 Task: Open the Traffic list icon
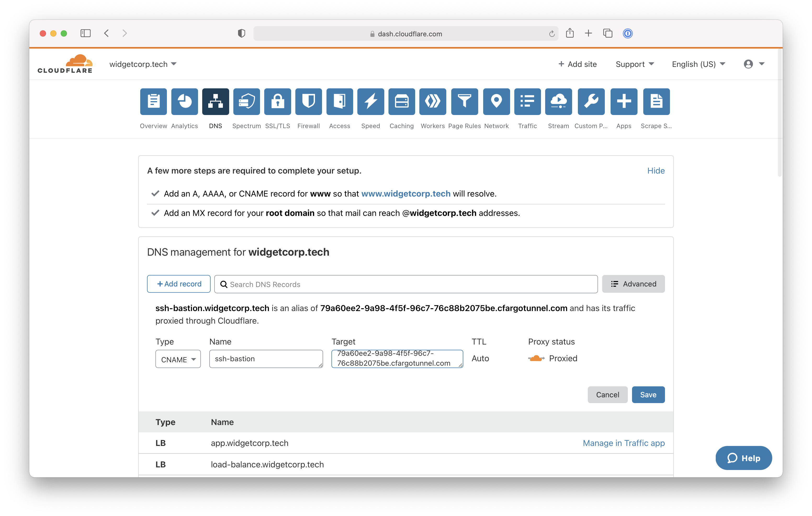coord(527,101)
